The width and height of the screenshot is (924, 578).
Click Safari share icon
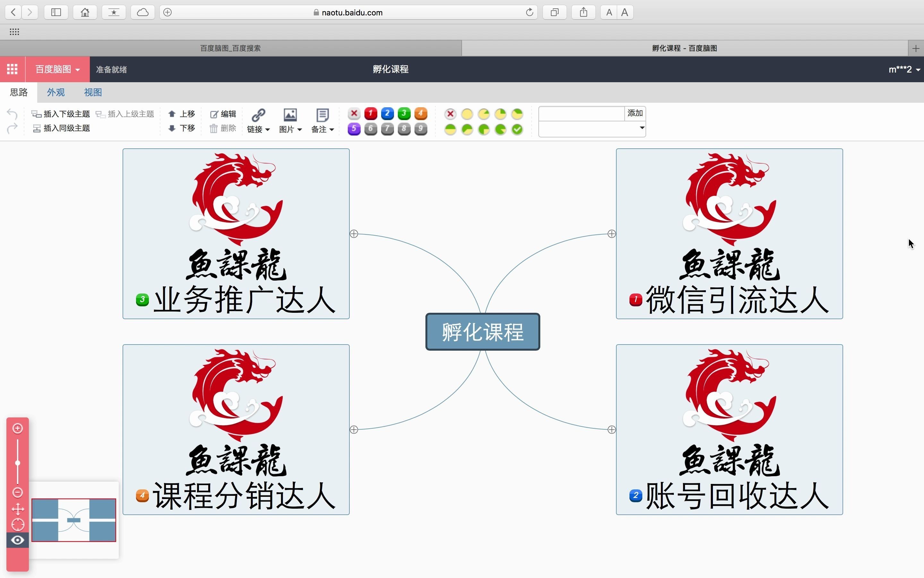pos(583,12)
